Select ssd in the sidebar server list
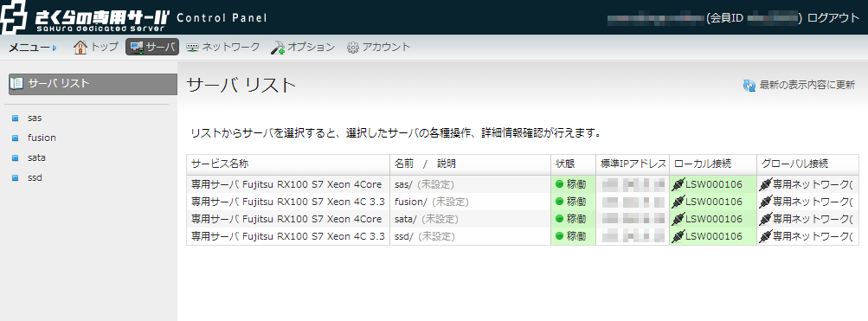868x321 pixels. 35,177
